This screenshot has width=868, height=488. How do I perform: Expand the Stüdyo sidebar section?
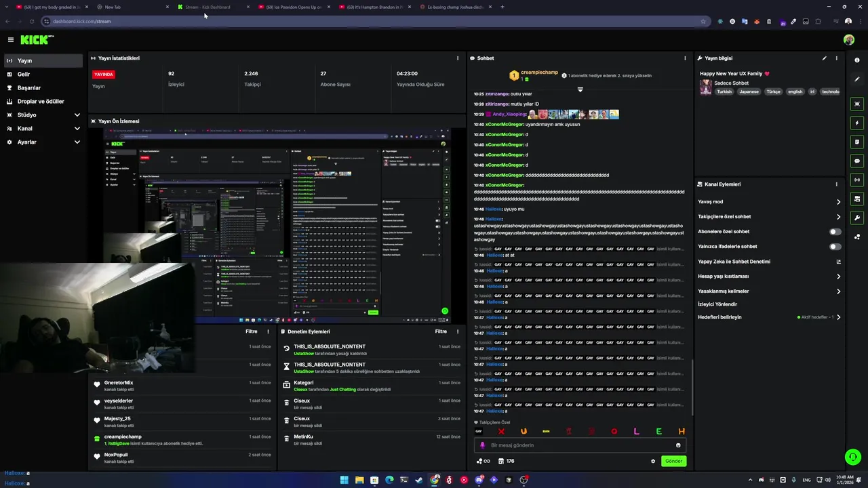pyautogui.click(x=43, y=115)
